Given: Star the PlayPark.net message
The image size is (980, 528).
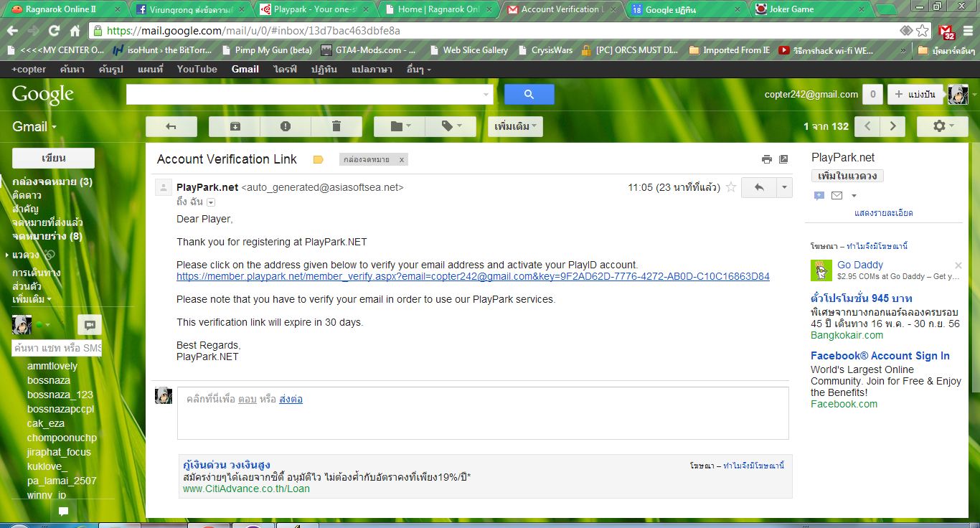Looking at the screenshot, I should tap(731, 187).
